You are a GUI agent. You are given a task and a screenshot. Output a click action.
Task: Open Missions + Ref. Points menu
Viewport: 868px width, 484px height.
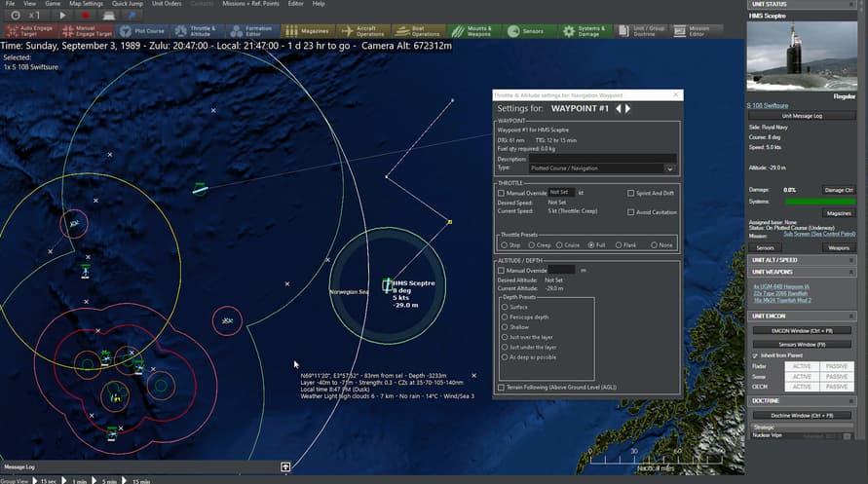coord(250,3)
